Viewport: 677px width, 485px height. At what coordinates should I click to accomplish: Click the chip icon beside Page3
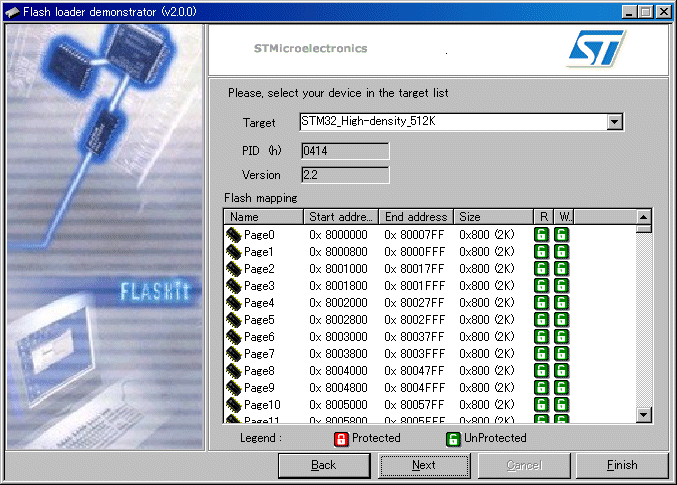click(x=234, y=286)
